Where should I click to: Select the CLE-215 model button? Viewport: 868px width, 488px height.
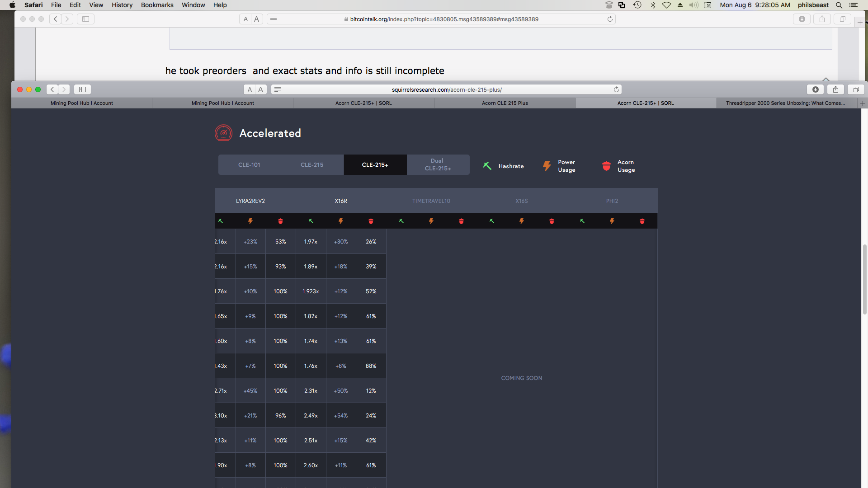pos(312,165)
